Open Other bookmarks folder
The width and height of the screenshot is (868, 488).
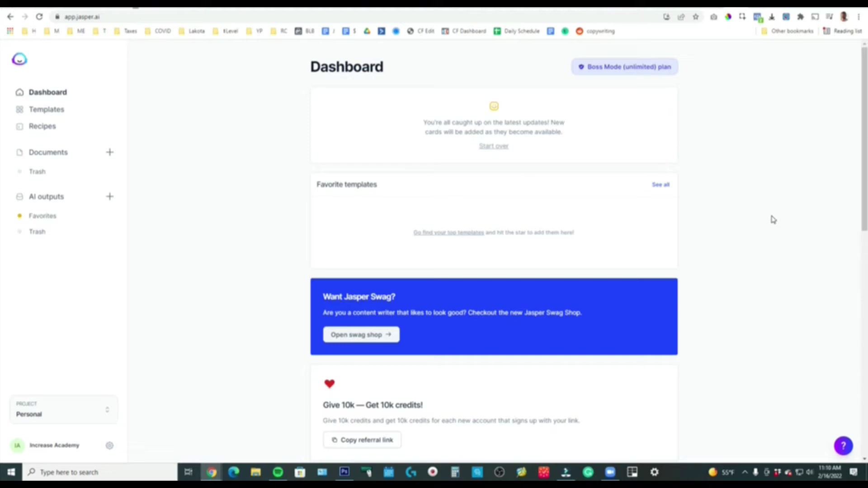pos(787,31)
